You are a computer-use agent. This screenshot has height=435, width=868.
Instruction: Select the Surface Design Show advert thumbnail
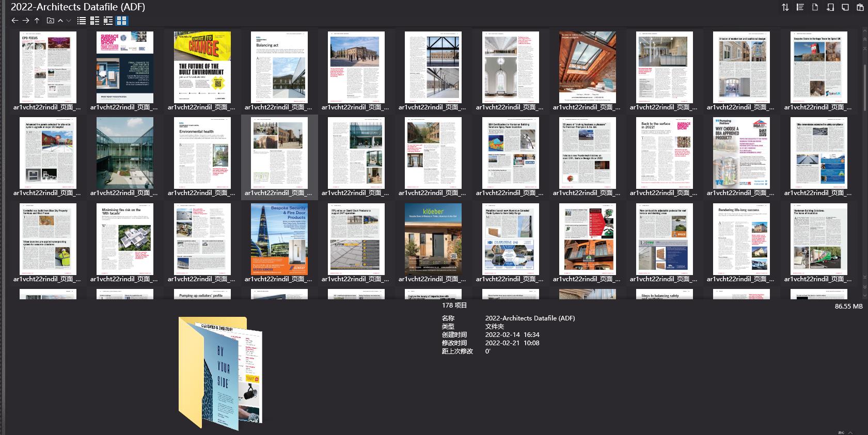124,67
